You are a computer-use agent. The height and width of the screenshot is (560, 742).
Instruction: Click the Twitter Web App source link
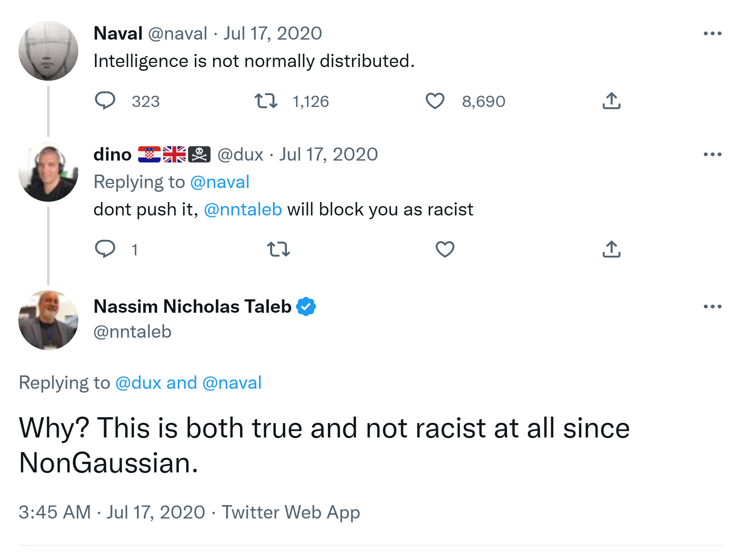pyautogui.click(x=290, y=512)
